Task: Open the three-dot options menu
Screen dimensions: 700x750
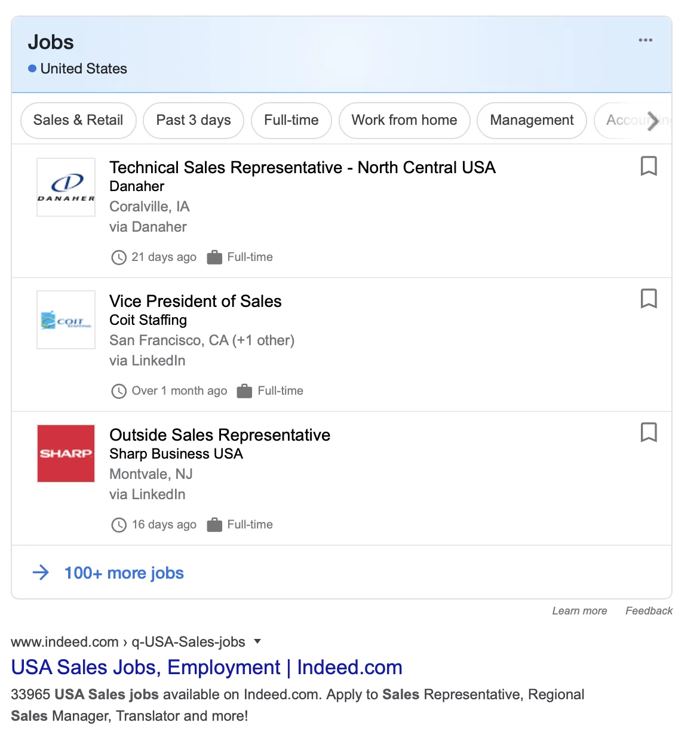Action: click(646, 40)
